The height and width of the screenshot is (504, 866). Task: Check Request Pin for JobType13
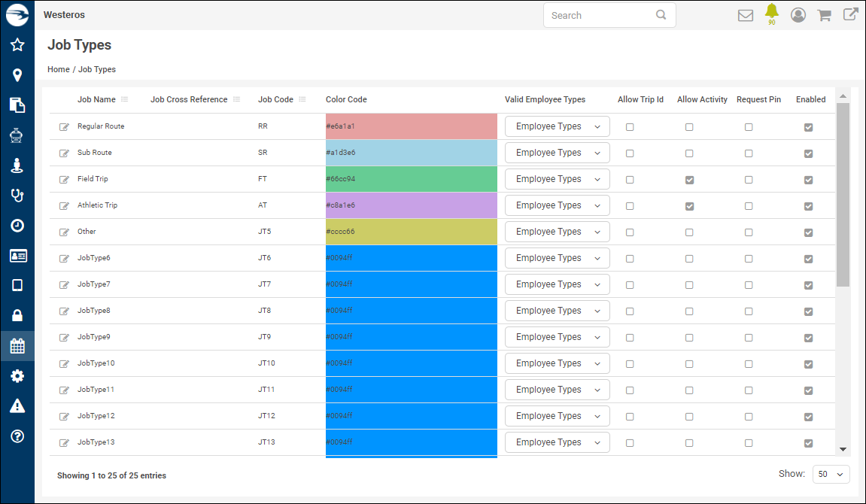click(x=749, y=443)
